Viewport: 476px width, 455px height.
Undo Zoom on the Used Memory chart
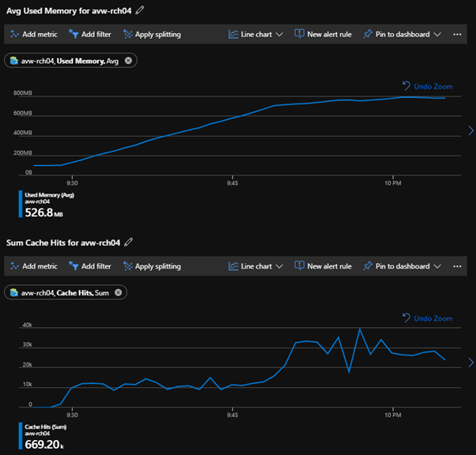(427, 86)
